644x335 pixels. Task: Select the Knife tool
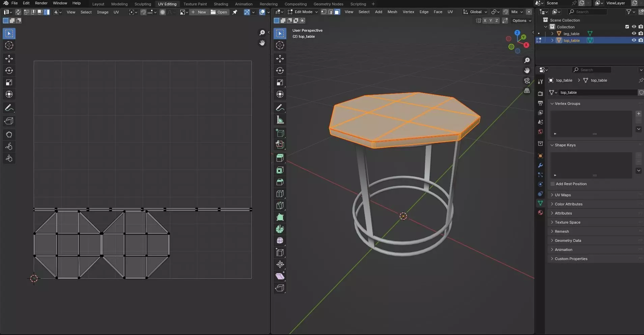coord(280,205)
